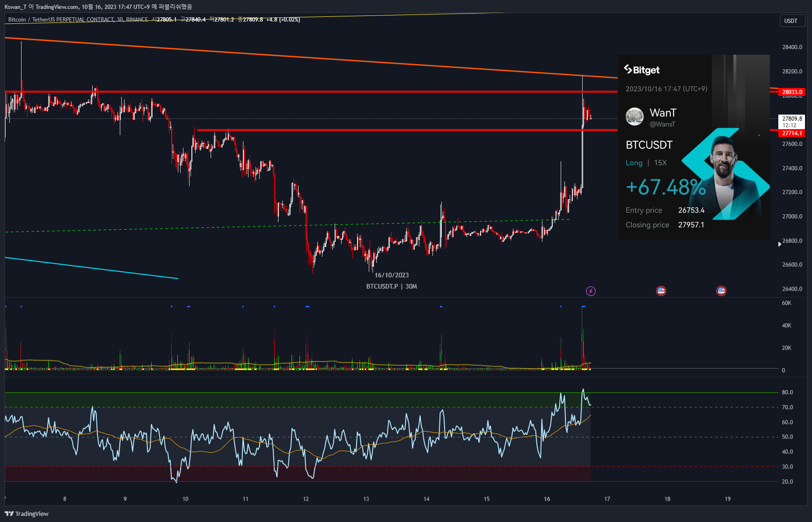
Task: Click day 12 on the time axis
Action: pyautogui.click(x=306, y=499)
